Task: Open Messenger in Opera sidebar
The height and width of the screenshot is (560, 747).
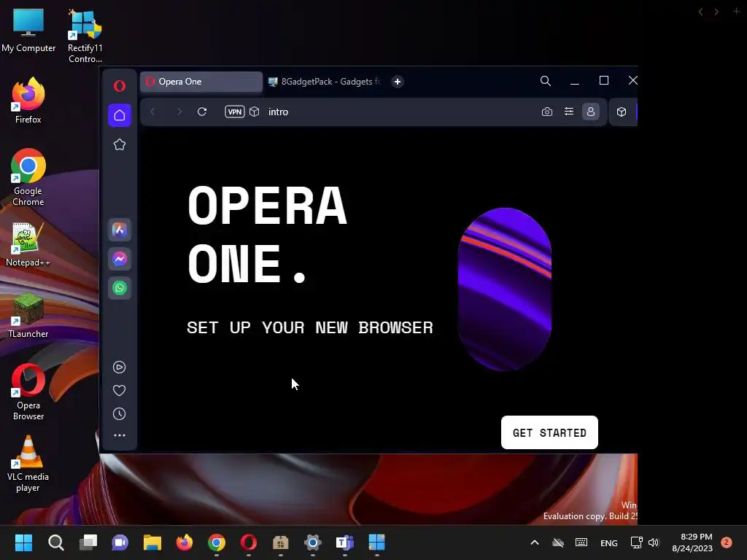Action: 120,259
